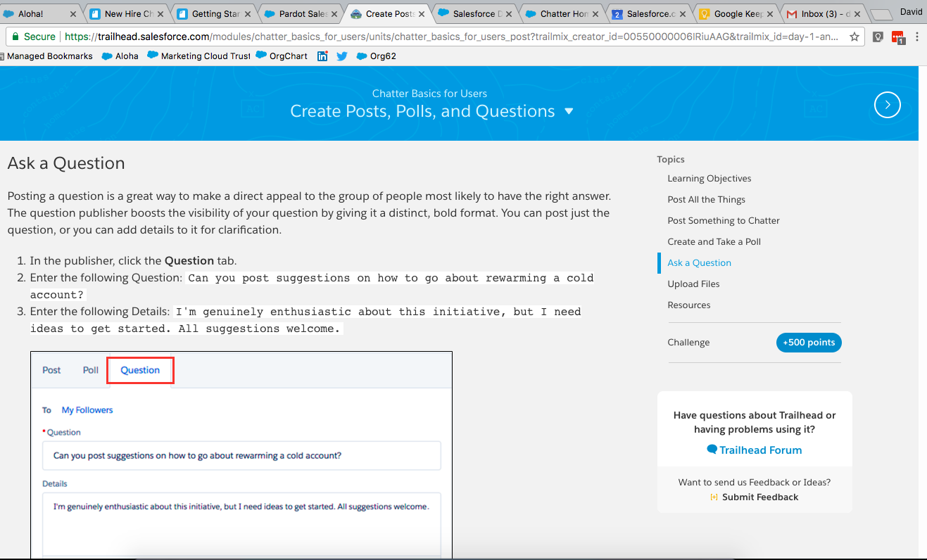Expand the unit title dropdown arrow

569,111
